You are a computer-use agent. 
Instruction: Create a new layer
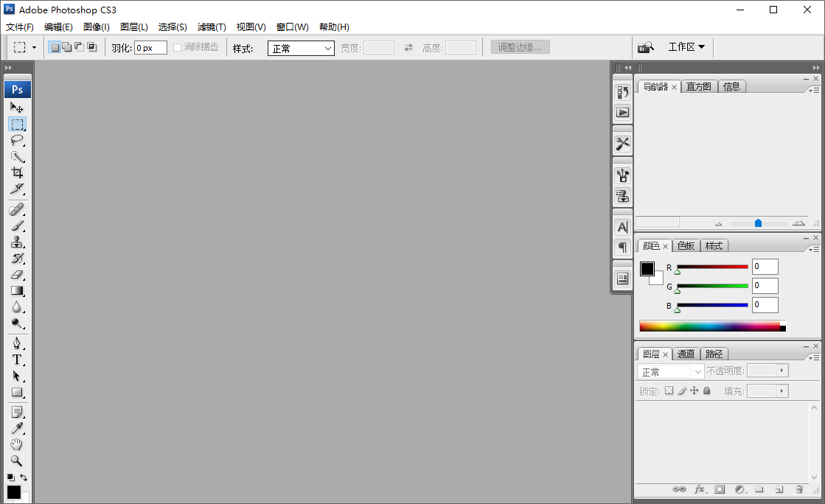(x=779, y=489)
